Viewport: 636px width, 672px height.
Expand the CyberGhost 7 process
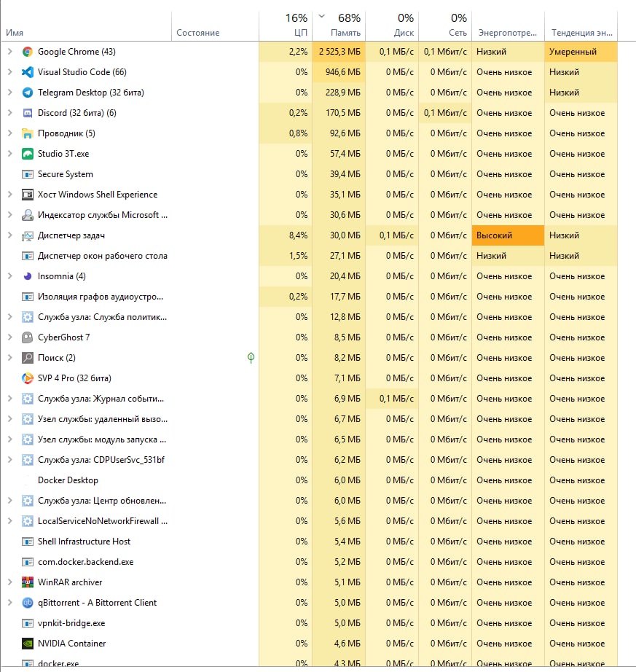point(10,337)
